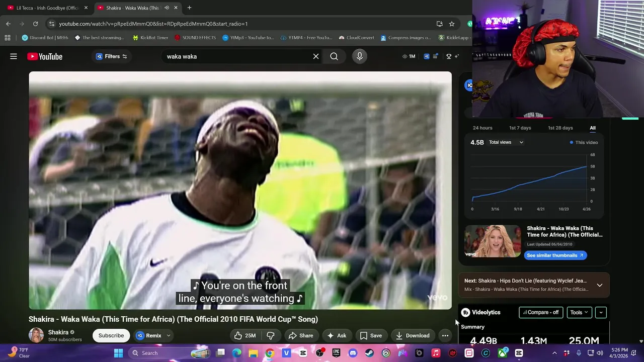Open Kicklet.app bookmark
644x362 pixels.
pyautogui.click(x=454, y=38)
